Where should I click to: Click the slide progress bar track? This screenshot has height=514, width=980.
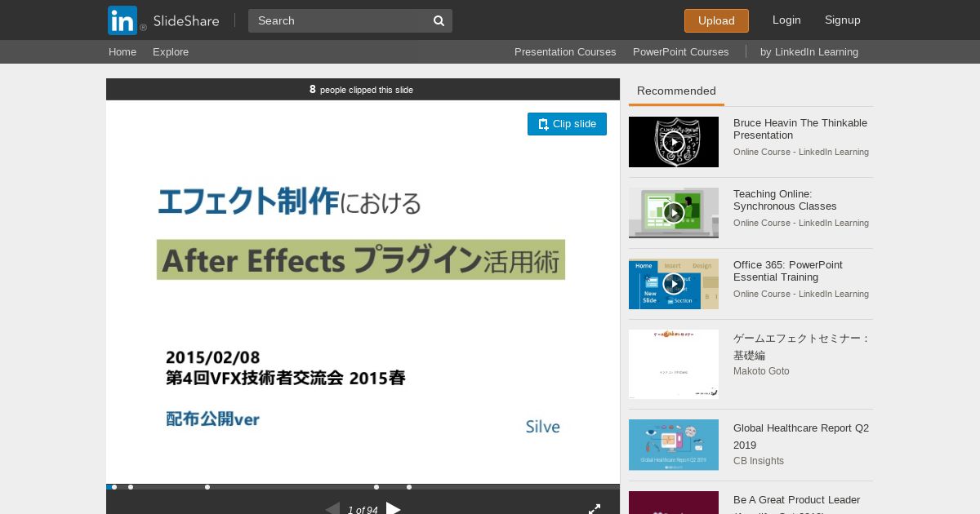(x=363, y=487)
